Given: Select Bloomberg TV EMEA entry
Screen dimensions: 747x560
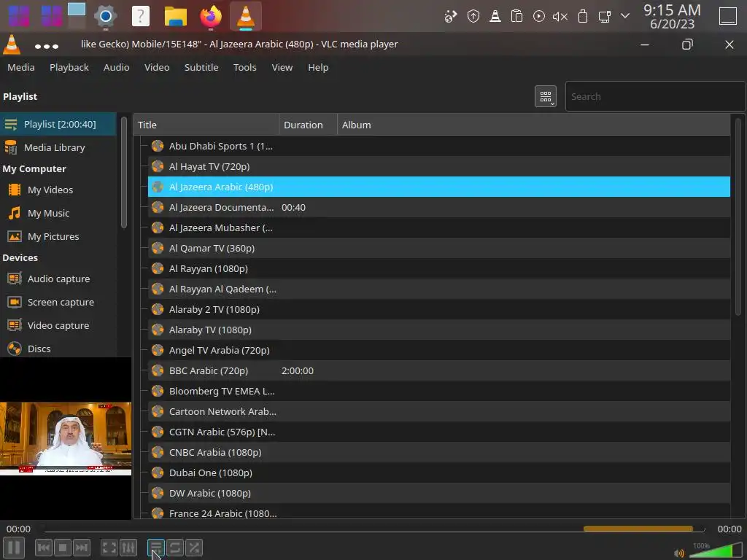Looking at the screenshot, I should click(438, 392).
